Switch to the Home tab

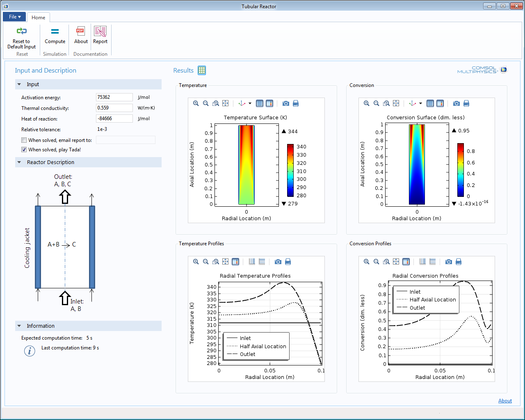[x=39, y=18]
